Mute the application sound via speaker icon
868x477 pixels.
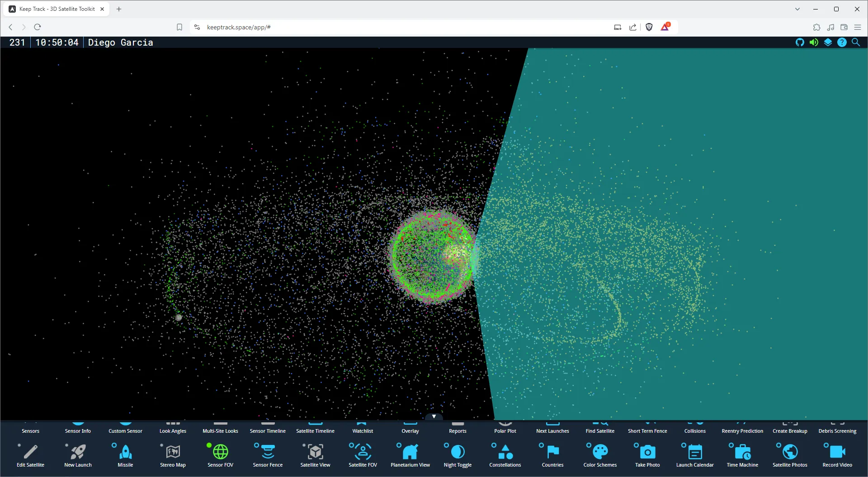pyautogui.click(x=814, y=42)
